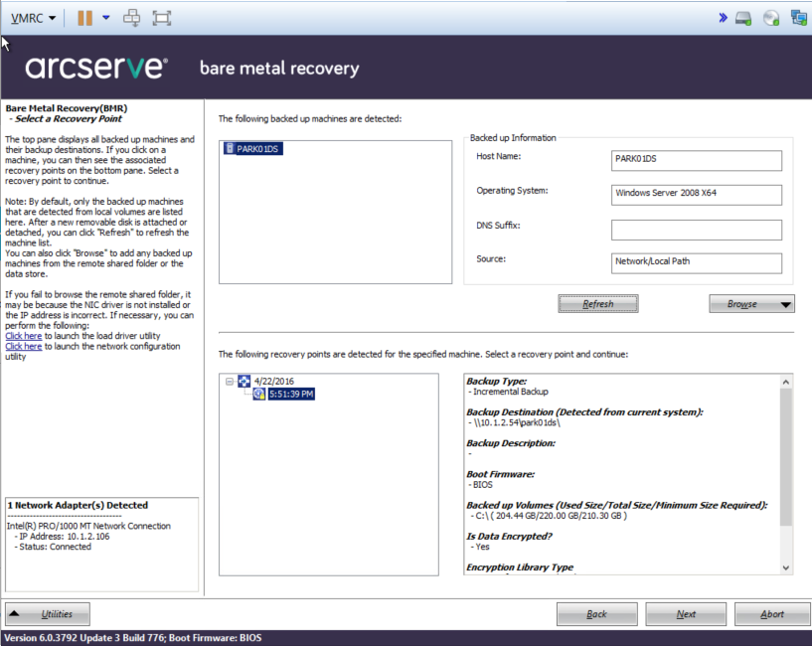Launch the load driver utility link
The height and width of the screenshot is (646, 812).
[23, 336]
